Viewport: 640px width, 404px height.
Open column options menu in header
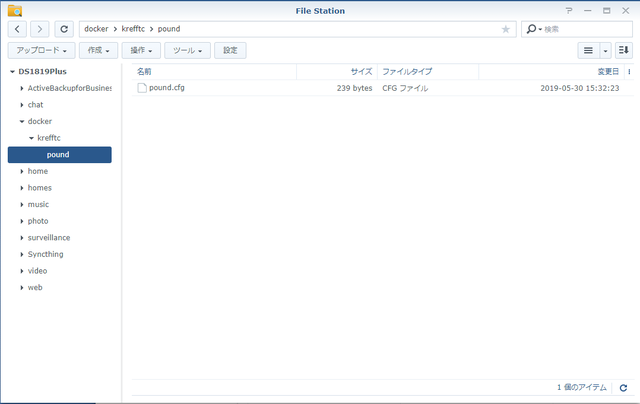[x=629, y=72]
